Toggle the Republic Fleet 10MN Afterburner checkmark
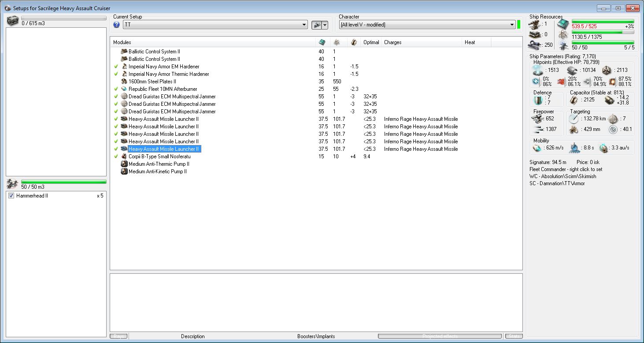644x343 pixels. 116,89
